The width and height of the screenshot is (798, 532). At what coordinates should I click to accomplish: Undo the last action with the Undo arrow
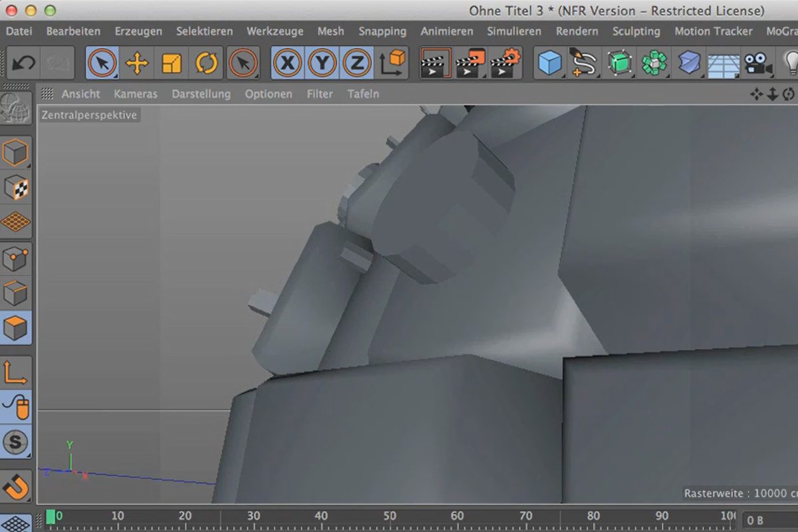(24, 64)
